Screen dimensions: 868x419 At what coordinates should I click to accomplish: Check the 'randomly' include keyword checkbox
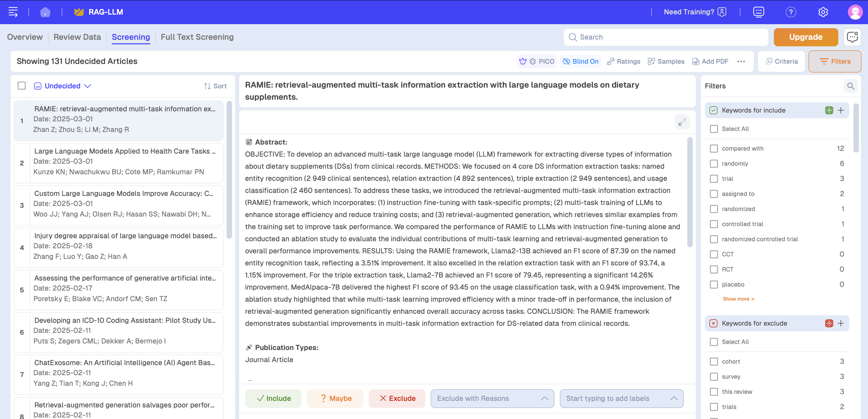pyautogui.click(x=714, y=164)
